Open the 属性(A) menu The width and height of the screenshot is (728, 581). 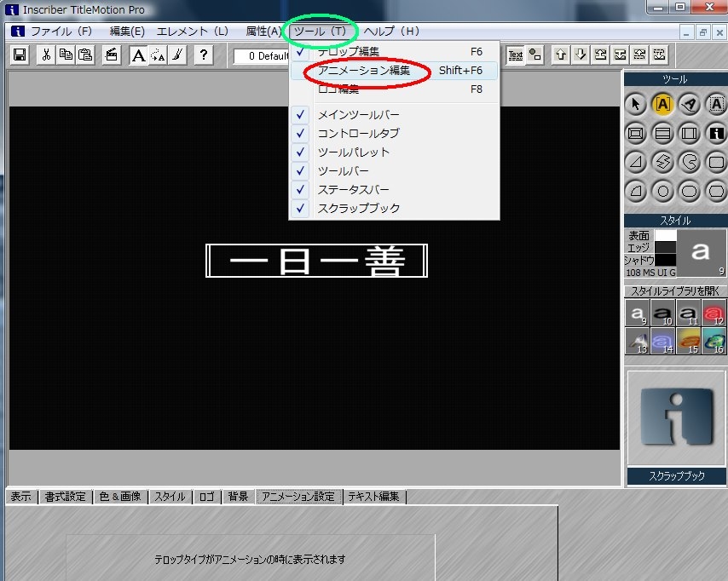(263, 31)
